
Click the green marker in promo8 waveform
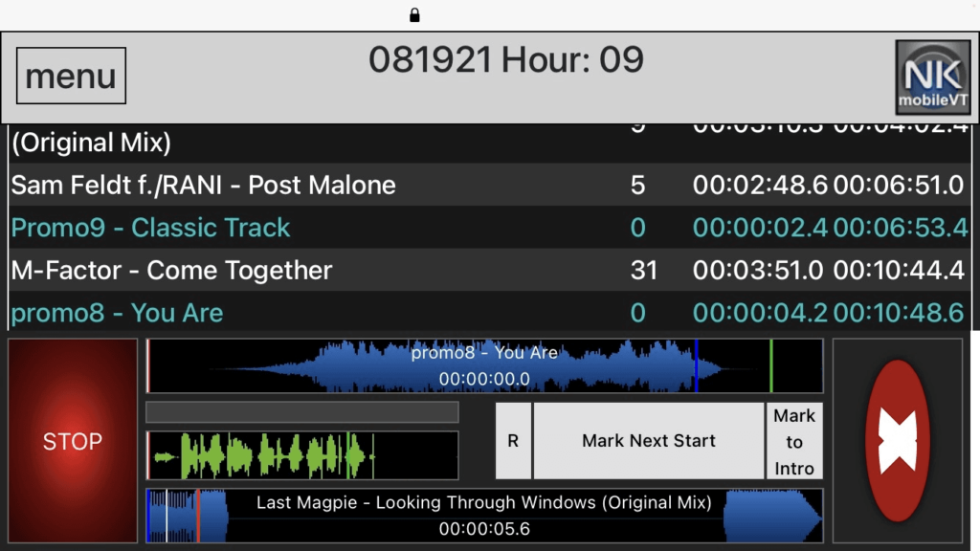click(x=771, y=365)
